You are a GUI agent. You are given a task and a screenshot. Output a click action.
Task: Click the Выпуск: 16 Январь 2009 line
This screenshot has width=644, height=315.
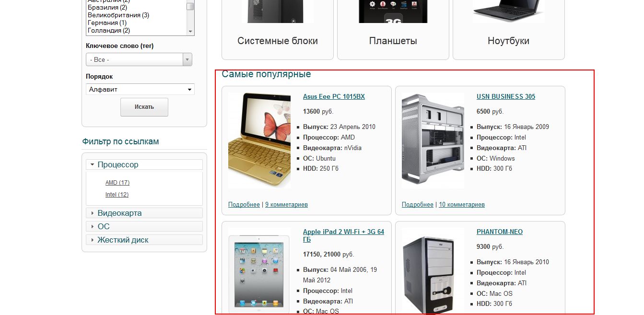coord(513,127)
